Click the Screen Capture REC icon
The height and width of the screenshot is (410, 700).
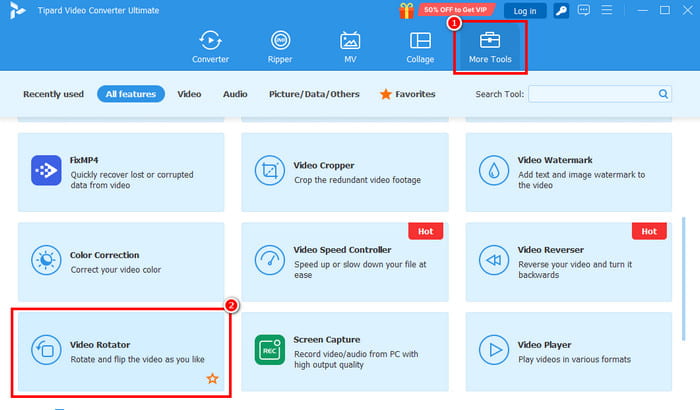pos(270,350)
